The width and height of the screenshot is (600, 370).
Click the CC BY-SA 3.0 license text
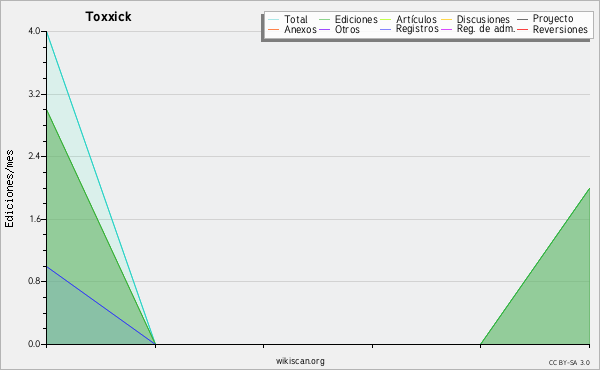569,362
